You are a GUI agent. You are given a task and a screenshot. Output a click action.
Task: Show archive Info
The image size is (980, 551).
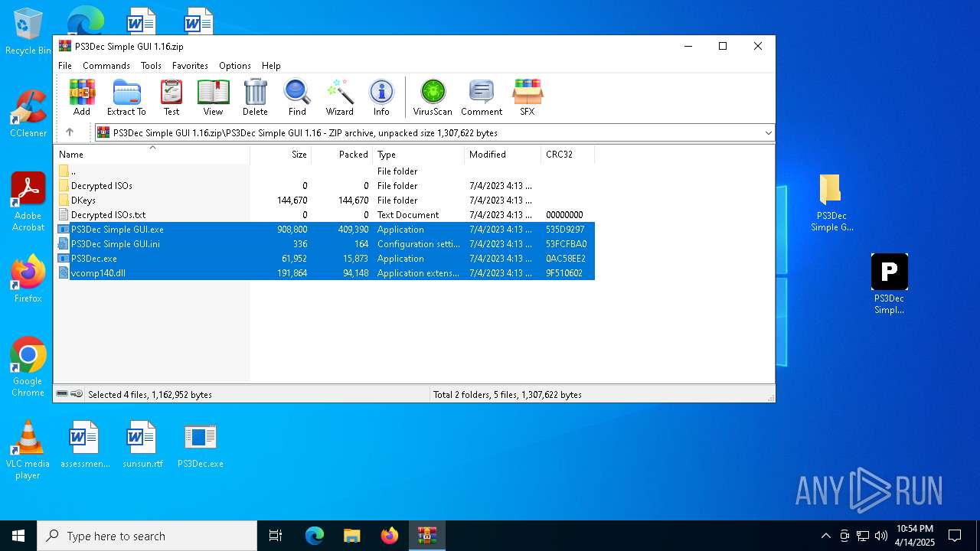381,97
